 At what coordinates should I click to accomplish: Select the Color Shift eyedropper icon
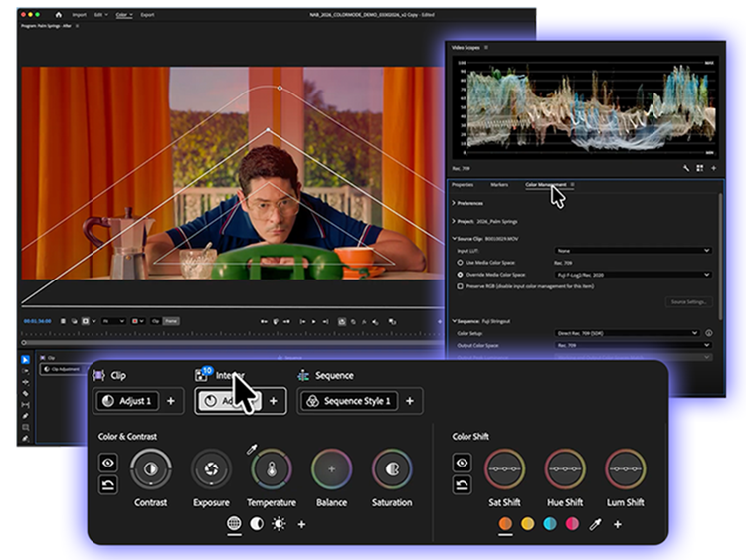pyautogui.click(x=595, y=523)
